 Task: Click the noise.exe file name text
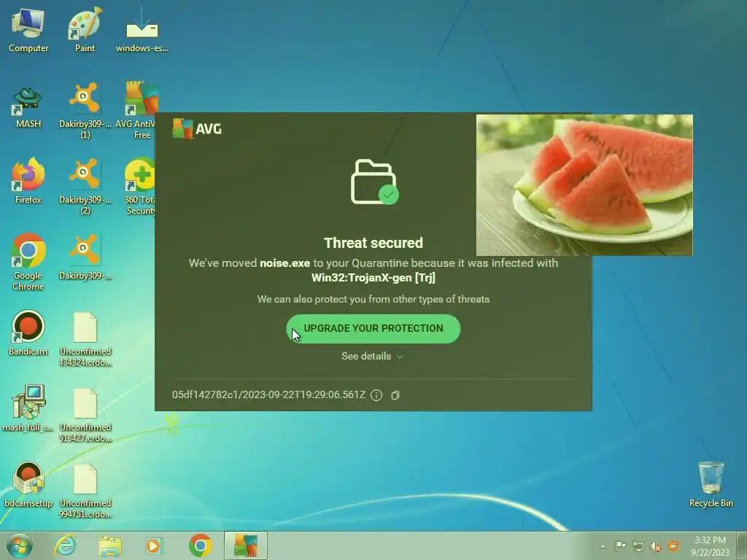285,262
